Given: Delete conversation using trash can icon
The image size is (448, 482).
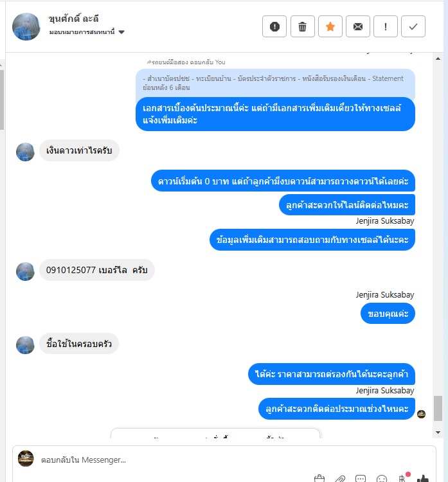Looking at the screenshot, I should click(x=303, y=26).
